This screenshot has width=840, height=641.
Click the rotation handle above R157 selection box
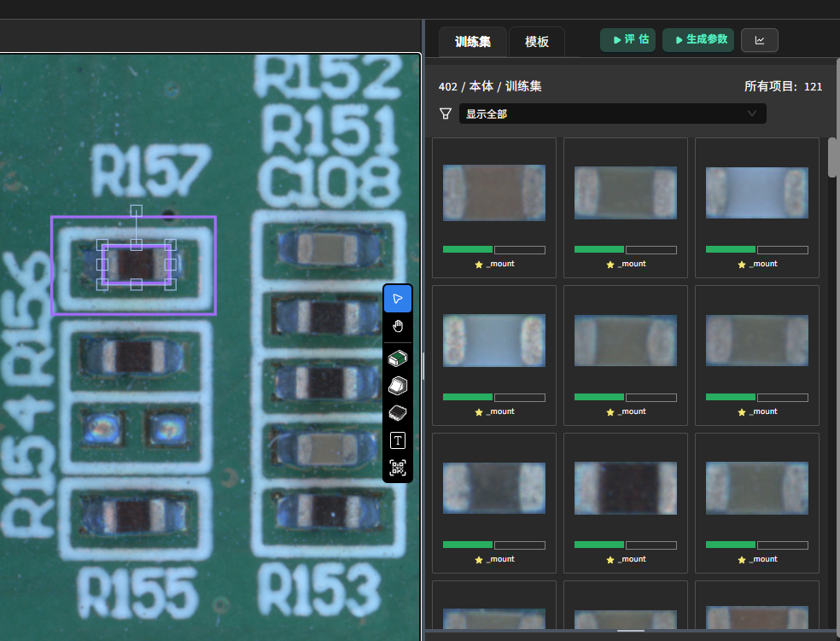(x=136, y=210)
